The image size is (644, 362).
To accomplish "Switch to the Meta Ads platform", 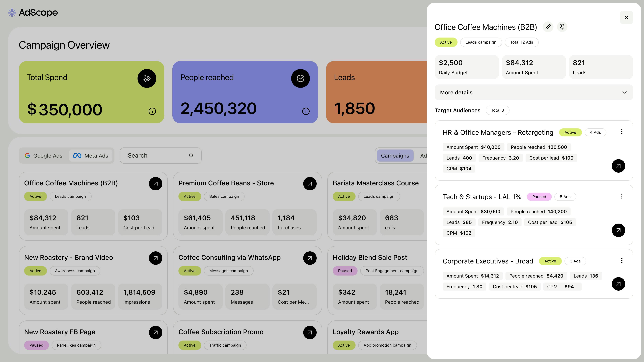I will [91, 156].
